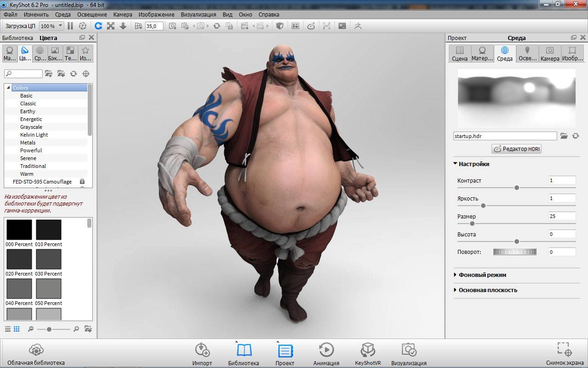This screenshot has height=368, width=588.
Task: Click the library search field
Action: (23, 74)
